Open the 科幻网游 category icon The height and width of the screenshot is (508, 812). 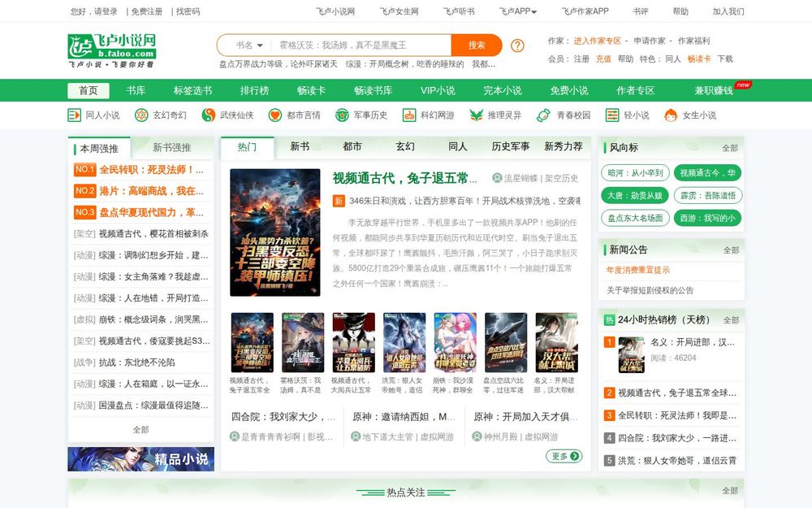pos(409,115)
